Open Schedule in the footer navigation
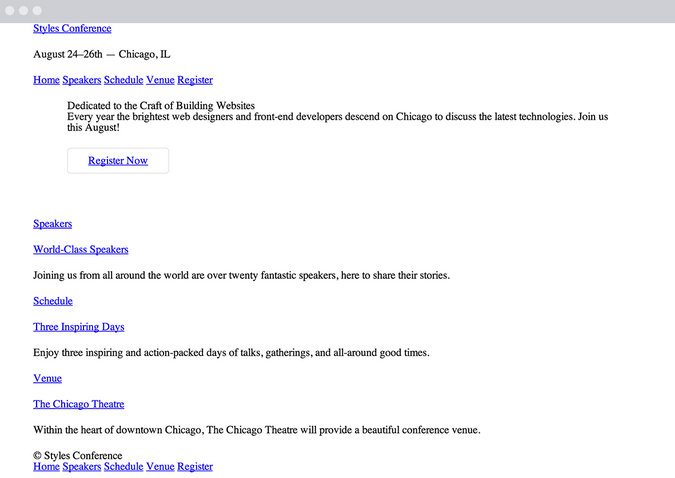The image size is (675, 478). pos(124,467)
